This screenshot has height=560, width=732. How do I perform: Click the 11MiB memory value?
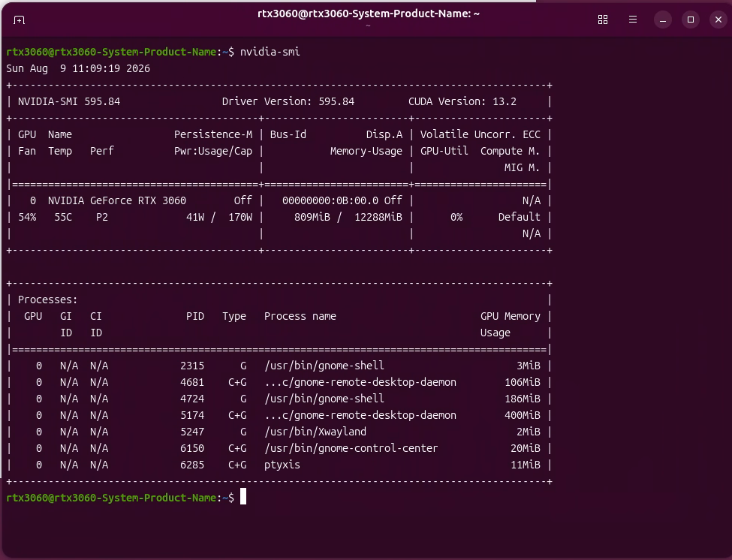click(x=526, y=465)
